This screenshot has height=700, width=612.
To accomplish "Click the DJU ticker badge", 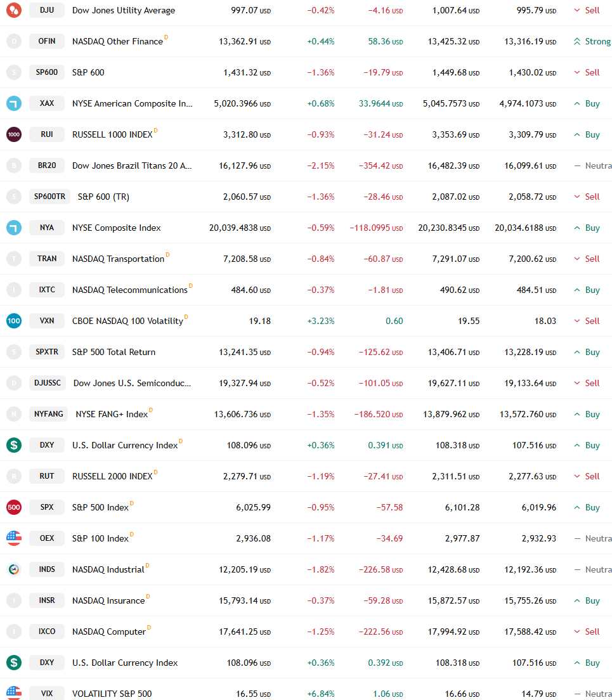I will click(x=47, y=10).
